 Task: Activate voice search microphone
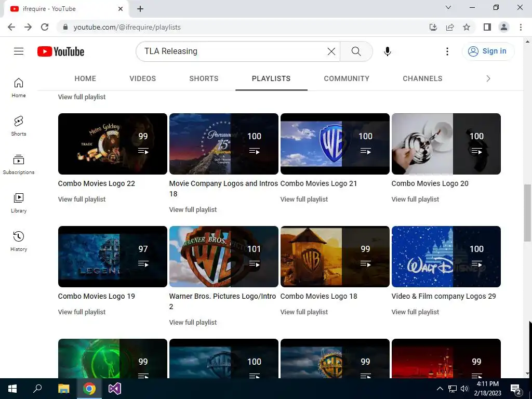click(387, 51)
